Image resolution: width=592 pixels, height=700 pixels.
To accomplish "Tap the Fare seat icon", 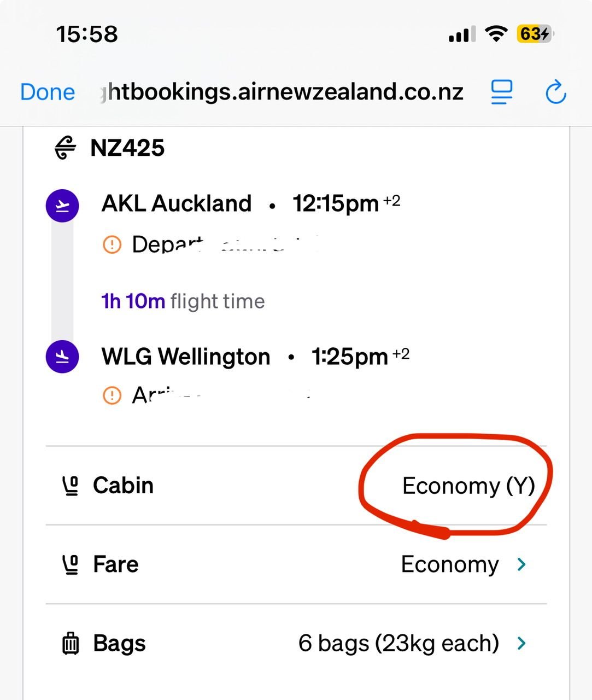I will 70,564.
